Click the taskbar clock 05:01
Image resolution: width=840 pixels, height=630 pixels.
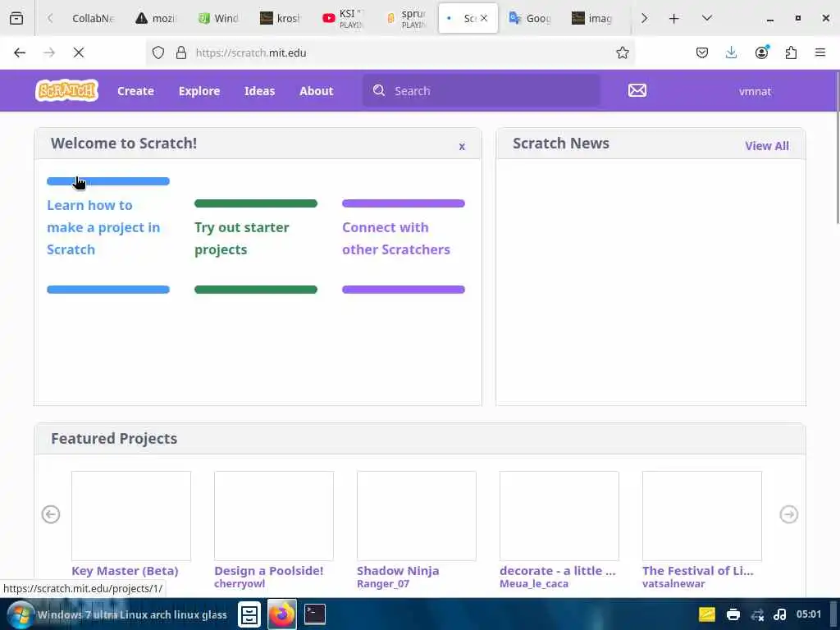click(x=808, y=614)
